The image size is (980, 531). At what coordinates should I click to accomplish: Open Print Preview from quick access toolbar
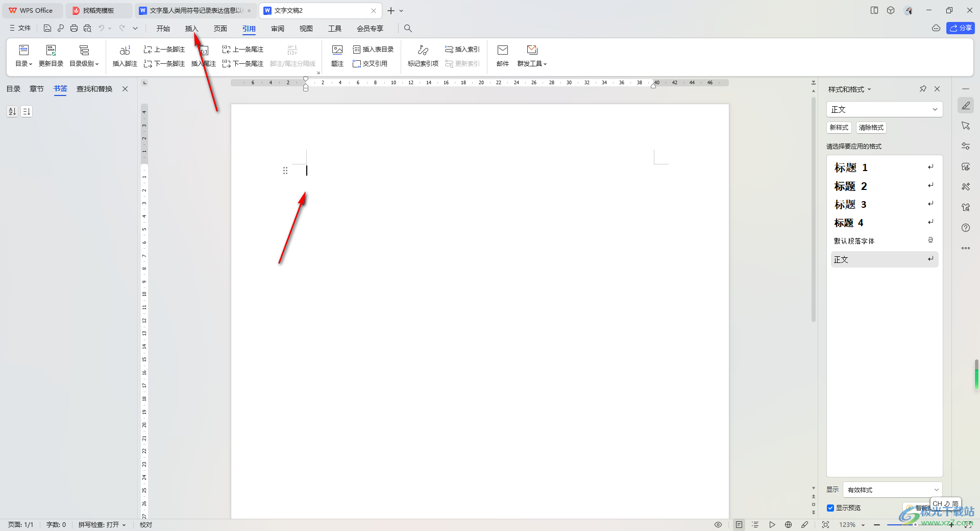click(x=87, y=29)
